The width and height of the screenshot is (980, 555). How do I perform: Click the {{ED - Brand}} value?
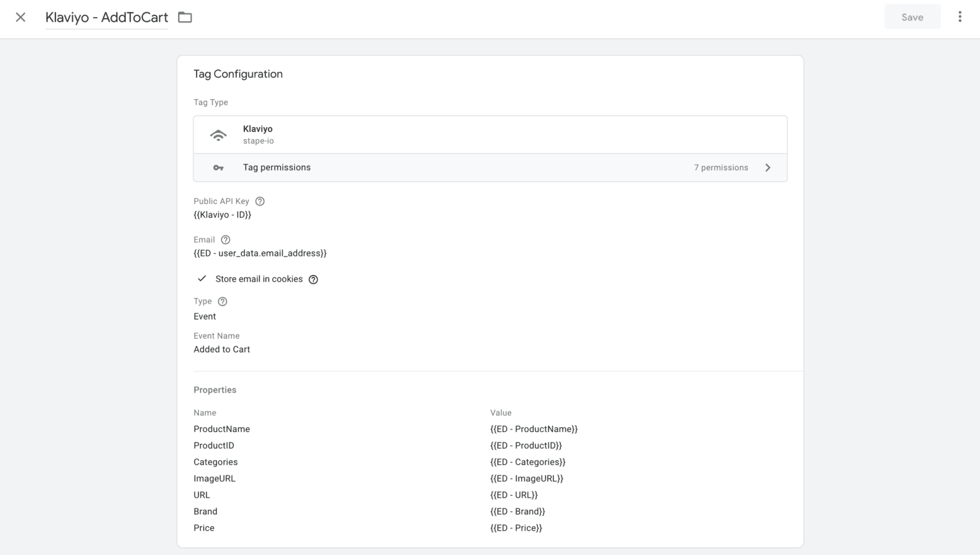tap(517, 512)
